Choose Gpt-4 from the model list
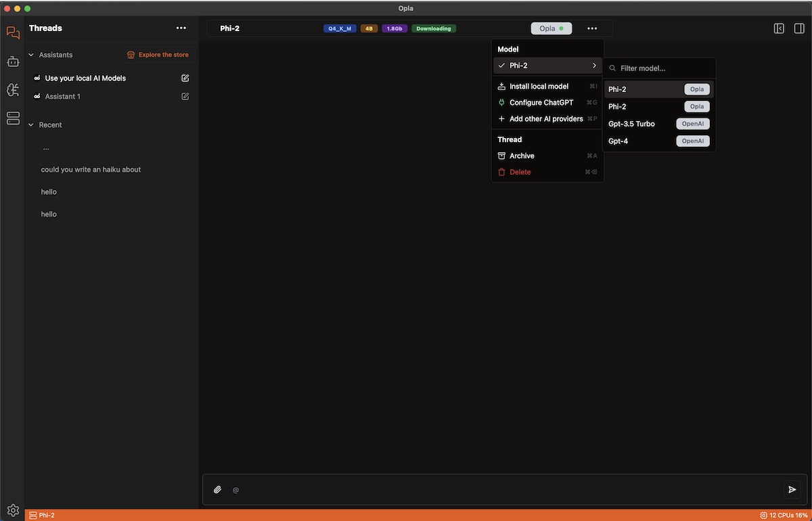The width and height of the screenshot is (812, 521). [x=618, y=141]
